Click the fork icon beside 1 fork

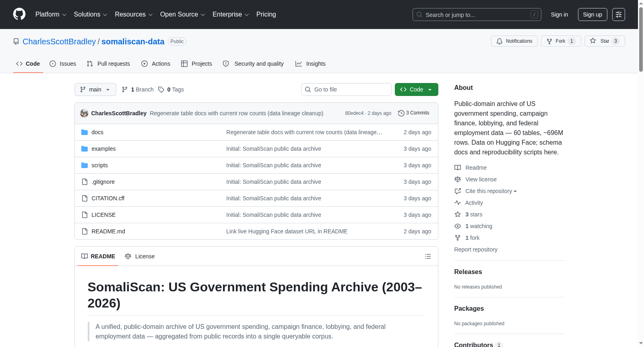pos(458,238)
